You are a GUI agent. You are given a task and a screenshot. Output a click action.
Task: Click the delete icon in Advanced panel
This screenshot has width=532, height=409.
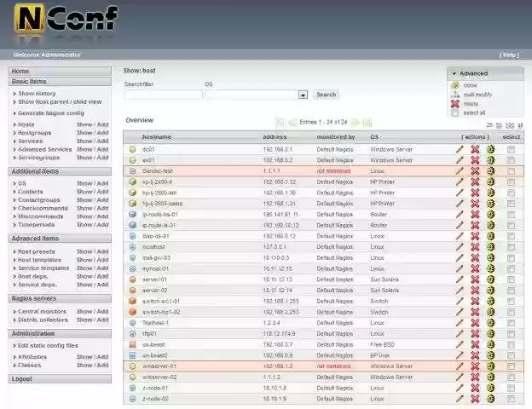[455, 104]
